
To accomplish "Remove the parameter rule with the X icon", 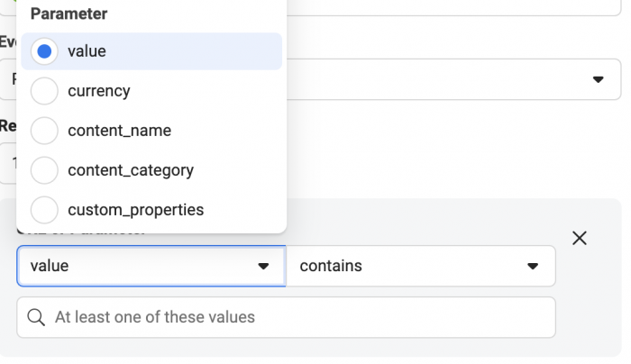I will tap(580, 238).
